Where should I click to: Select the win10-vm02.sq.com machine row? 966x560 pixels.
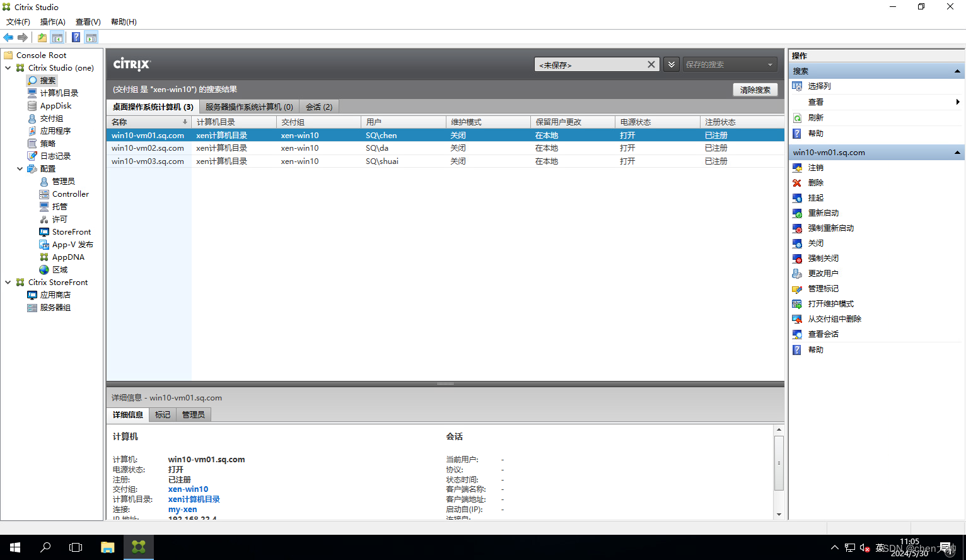pyautogui.click(x=147, y=148)
